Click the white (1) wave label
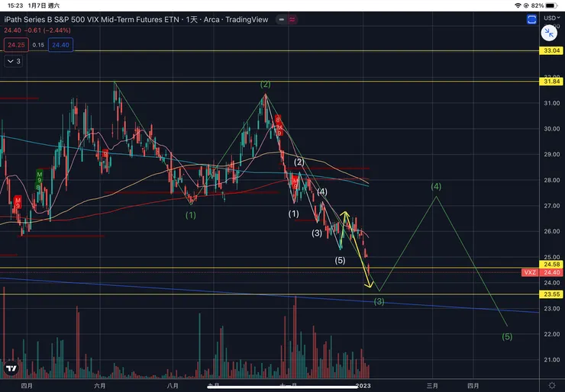The height and width of the screenshot is (392, 565). click(x=294, y=214)
